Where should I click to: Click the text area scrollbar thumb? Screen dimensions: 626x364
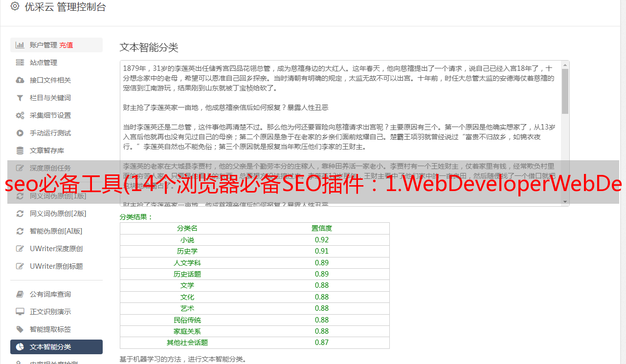pyautogui.click(x=565, y=91)
